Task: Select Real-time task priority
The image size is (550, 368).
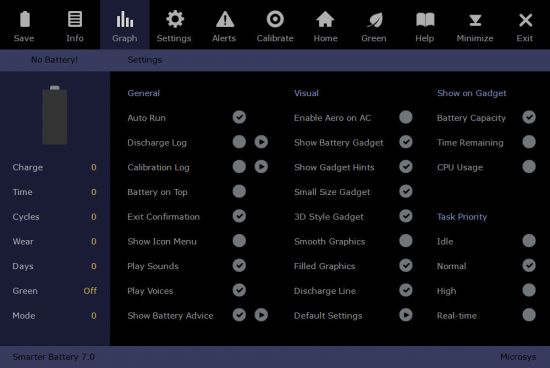Action: tap(529, 315)
